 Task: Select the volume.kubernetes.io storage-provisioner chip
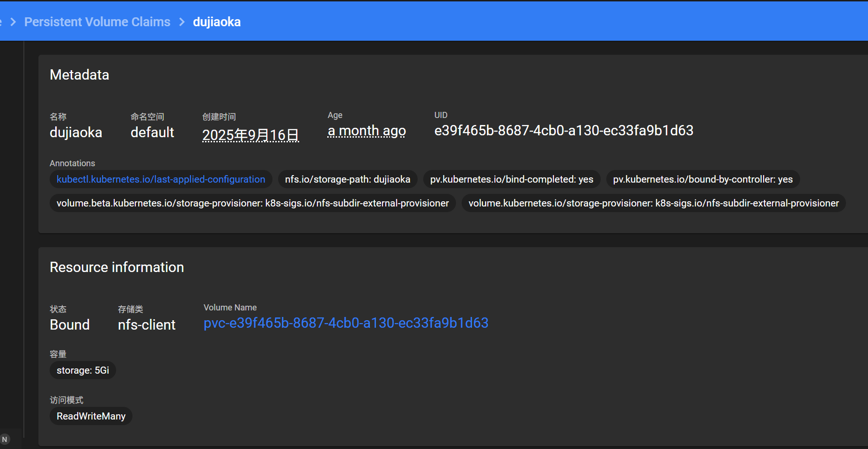click(x=653, y=203)
